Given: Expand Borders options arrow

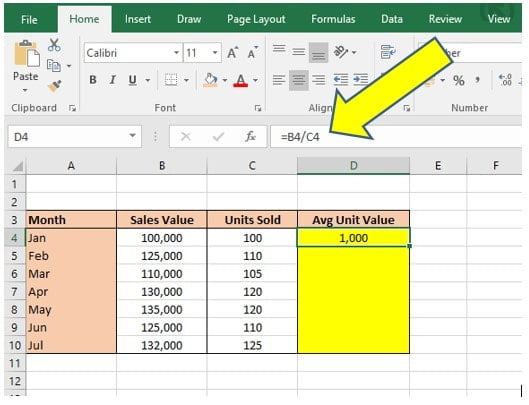Looking at the screenshot, I should (186, 80).
